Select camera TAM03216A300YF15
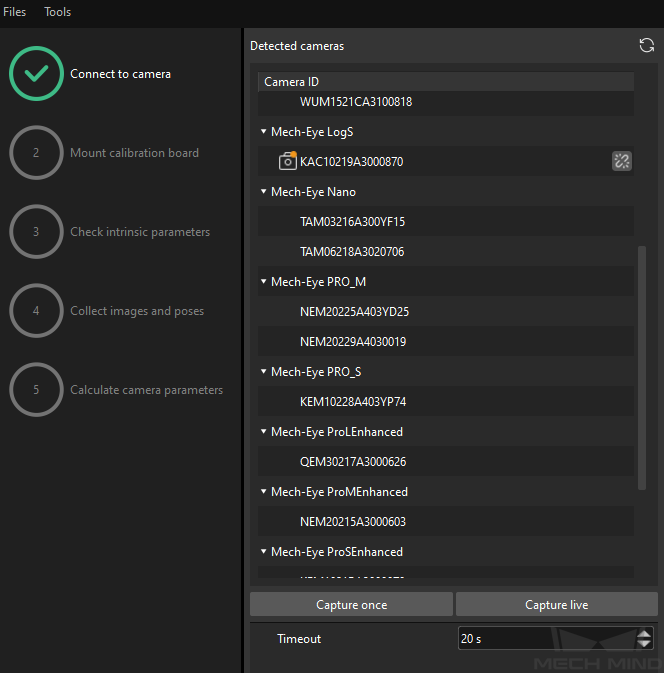The image size is (664, 673). coord(446,221)
